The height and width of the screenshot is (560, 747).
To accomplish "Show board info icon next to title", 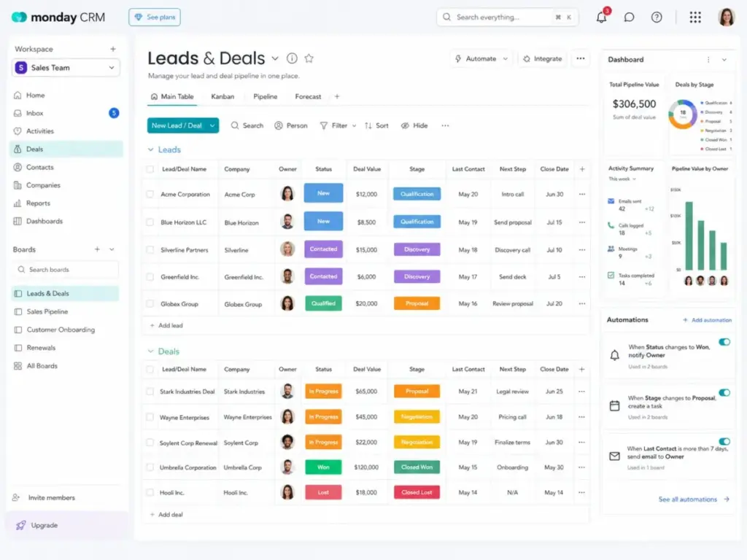I will tap(292, 58).
